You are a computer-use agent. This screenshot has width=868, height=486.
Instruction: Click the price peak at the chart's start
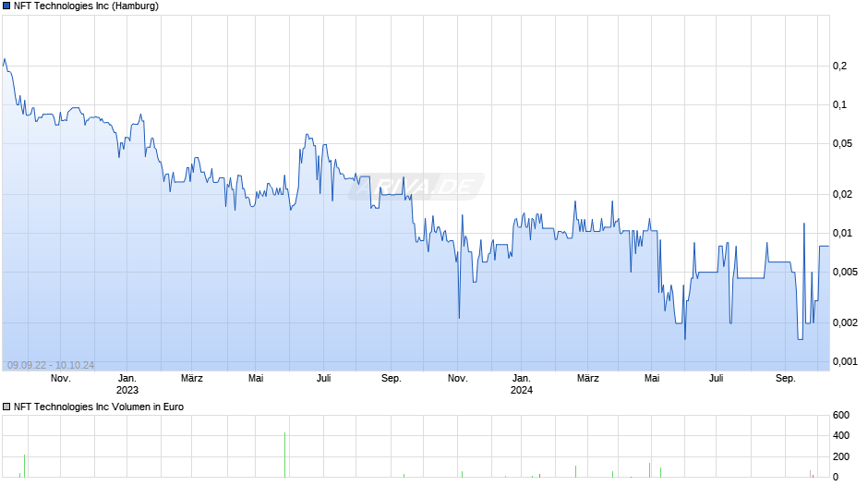tap(5, 59)
